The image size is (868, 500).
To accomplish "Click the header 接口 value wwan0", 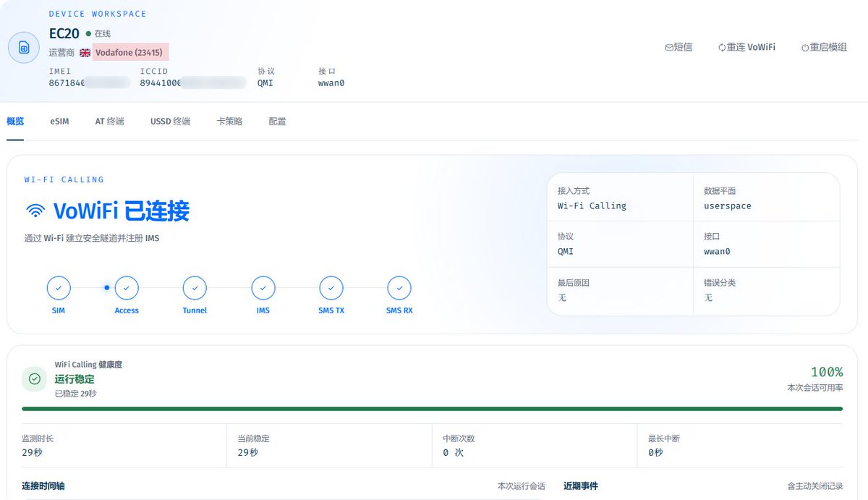I will [x=331, y=82].
